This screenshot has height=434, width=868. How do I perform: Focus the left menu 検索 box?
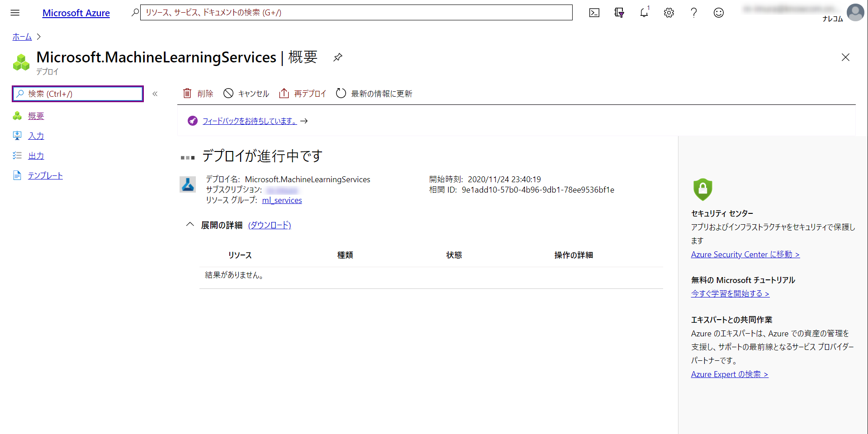click(78, 94)
